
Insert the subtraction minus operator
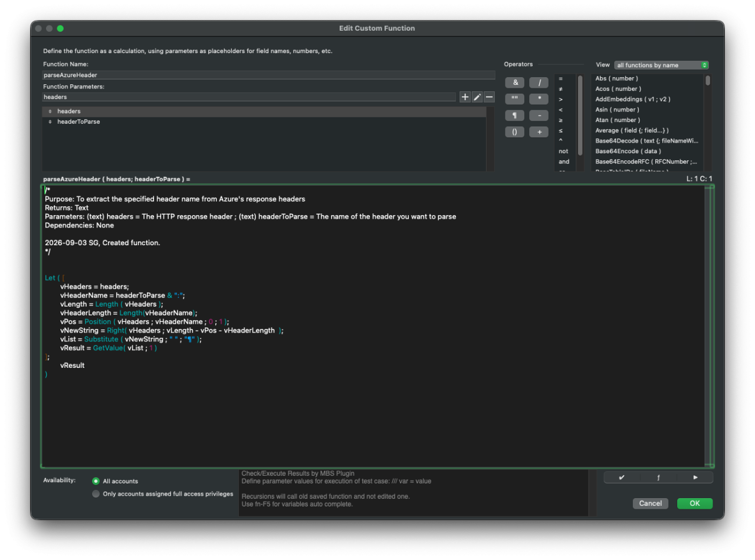[x=539, y=116]
